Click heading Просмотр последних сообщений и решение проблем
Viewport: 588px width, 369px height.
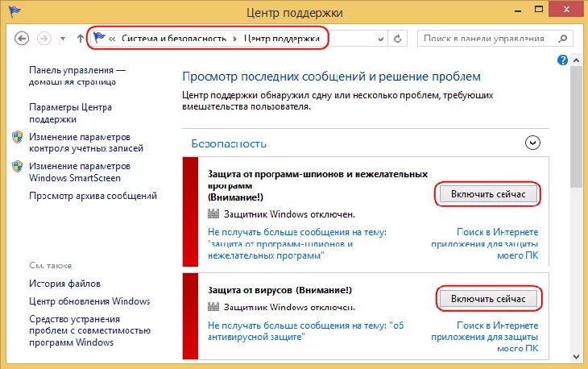332,77
